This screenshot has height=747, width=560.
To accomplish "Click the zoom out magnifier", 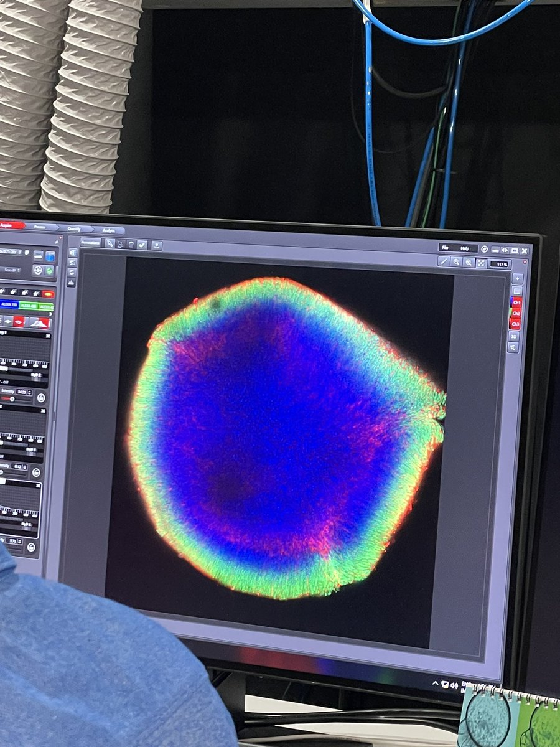I will (456, 262).
